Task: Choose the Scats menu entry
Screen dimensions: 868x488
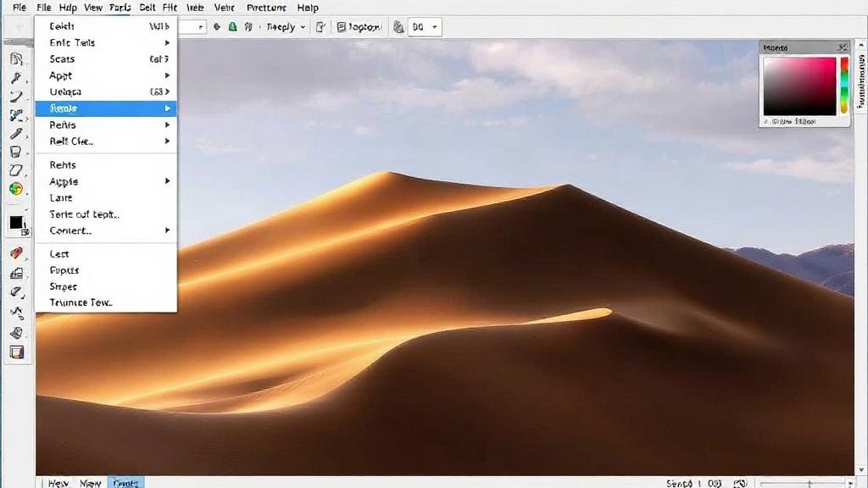Action: [106, 58]
